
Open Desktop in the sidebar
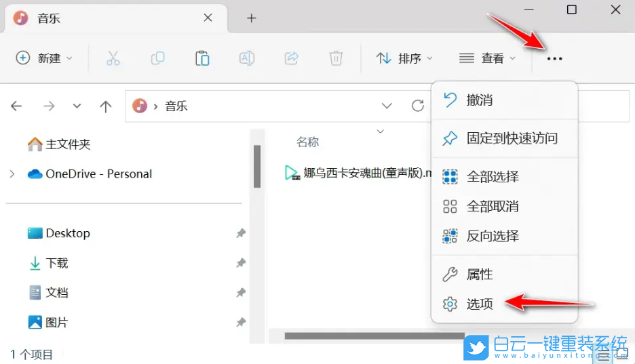[x=59, y=233]
